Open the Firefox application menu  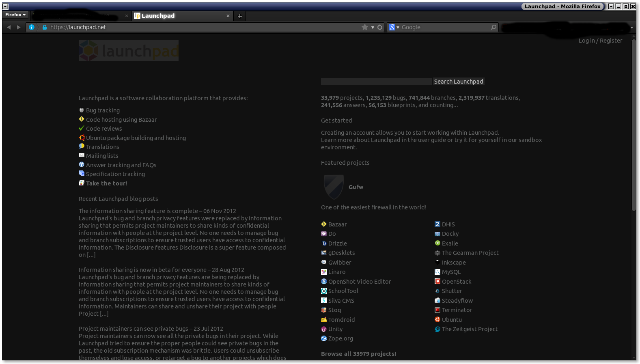15,15
